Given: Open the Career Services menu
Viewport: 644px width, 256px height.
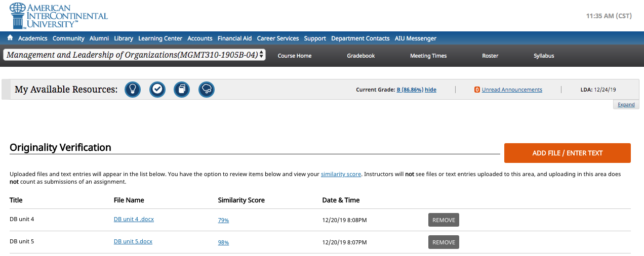Looking at the screenshot, I should coord(278,38).
